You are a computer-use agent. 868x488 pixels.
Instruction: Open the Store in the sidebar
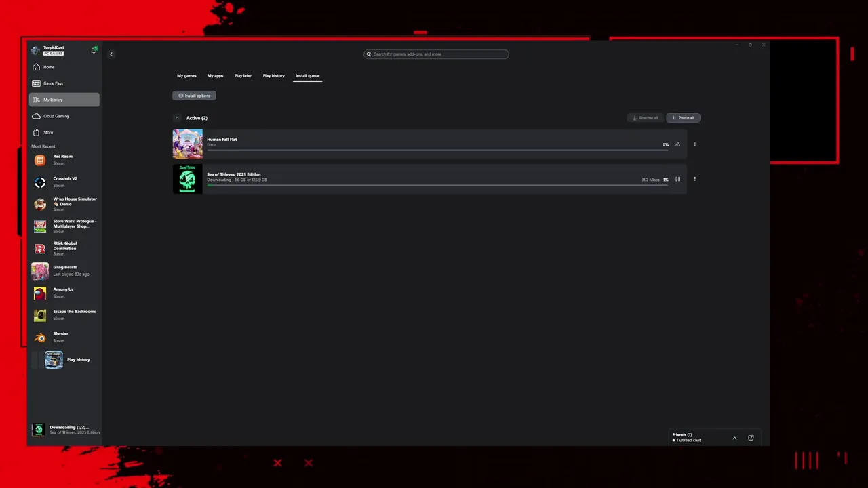(64, 132)
